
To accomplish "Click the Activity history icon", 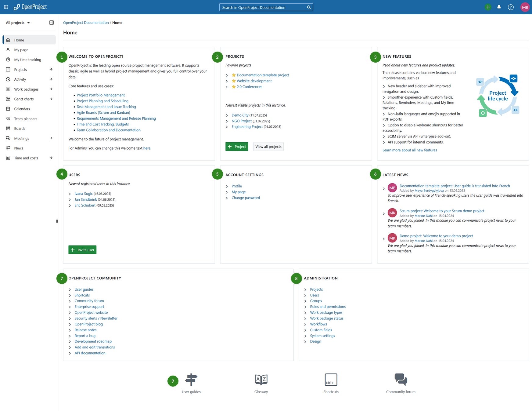I will click(8, 79).
